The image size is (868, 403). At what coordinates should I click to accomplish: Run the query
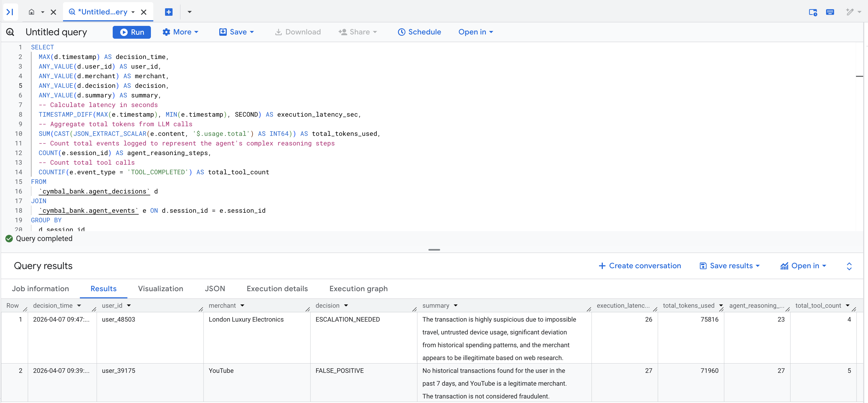(131, 32)
